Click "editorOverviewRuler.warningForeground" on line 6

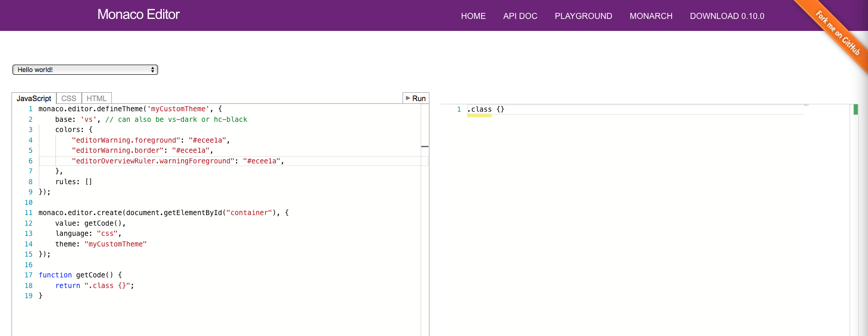click(x=153, y=161)
